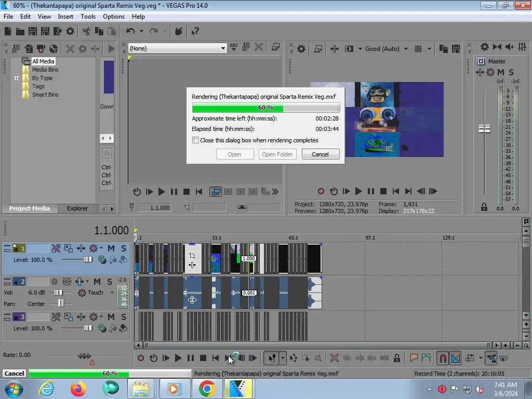Click the Windows Start button
The image size is (532, 399).
pyautogui.click(x=14, y=389)
